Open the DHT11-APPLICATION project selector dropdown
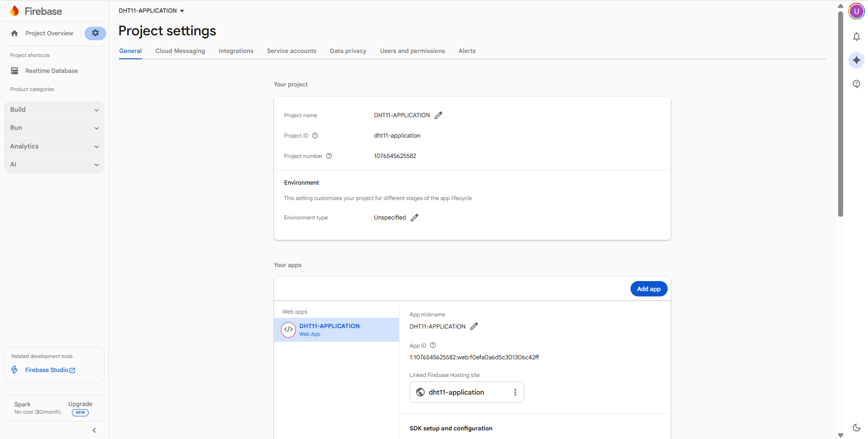Screen dimensions: 868x439 coord(152,11)
